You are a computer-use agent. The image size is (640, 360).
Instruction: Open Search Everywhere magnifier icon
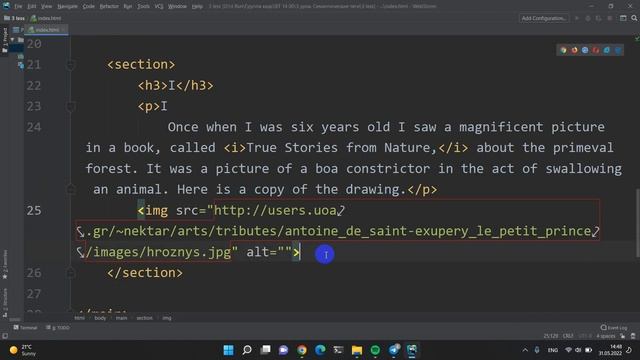pyautogui.click(x=634, y=18)
